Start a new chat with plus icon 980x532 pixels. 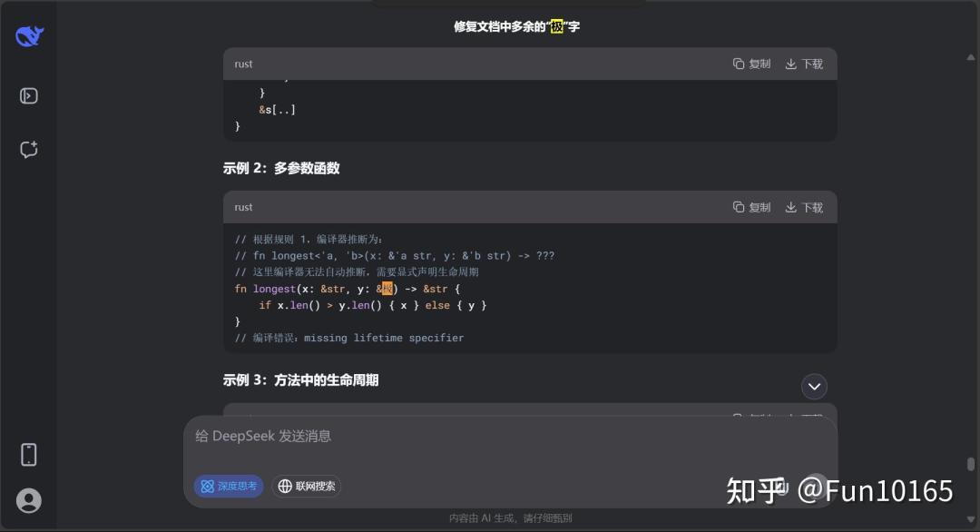point(29,150)
